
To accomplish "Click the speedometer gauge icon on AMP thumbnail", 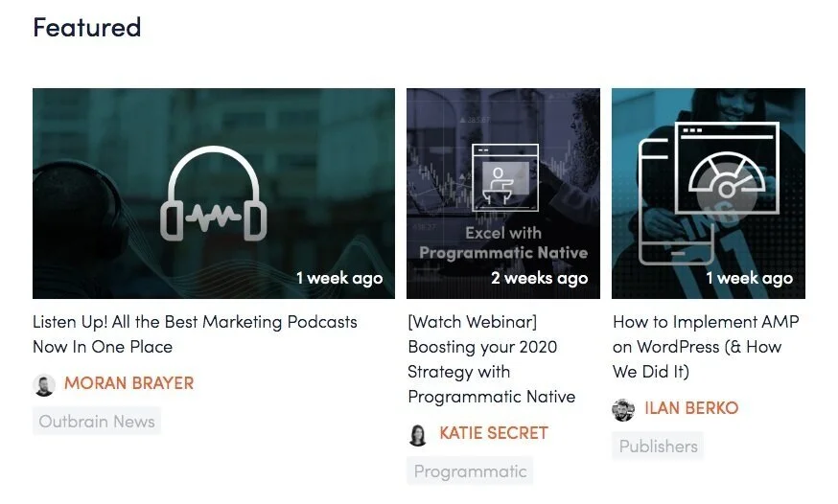I will click(727, 168).
